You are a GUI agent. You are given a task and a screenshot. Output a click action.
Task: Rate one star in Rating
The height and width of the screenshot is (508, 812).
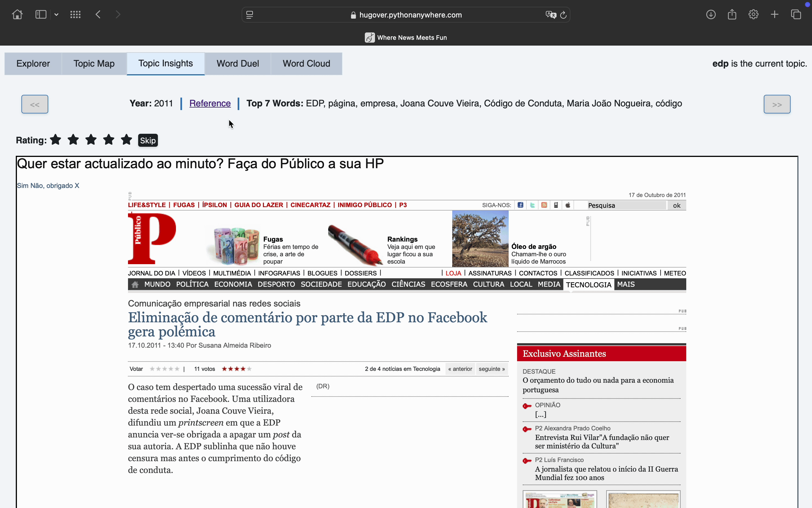coord(55,140)
